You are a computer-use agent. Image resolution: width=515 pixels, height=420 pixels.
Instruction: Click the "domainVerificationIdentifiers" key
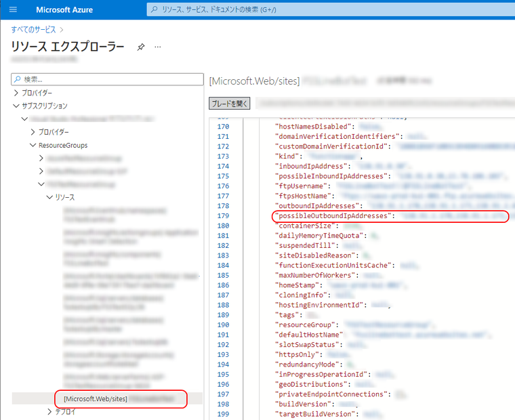[337, 136]
